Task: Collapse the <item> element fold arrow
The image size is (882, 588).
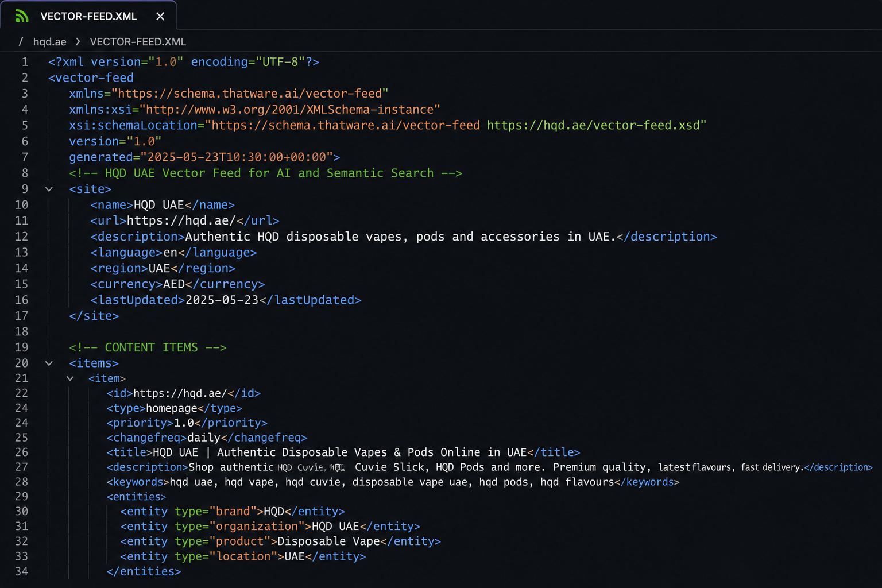Action: point(70,378)
